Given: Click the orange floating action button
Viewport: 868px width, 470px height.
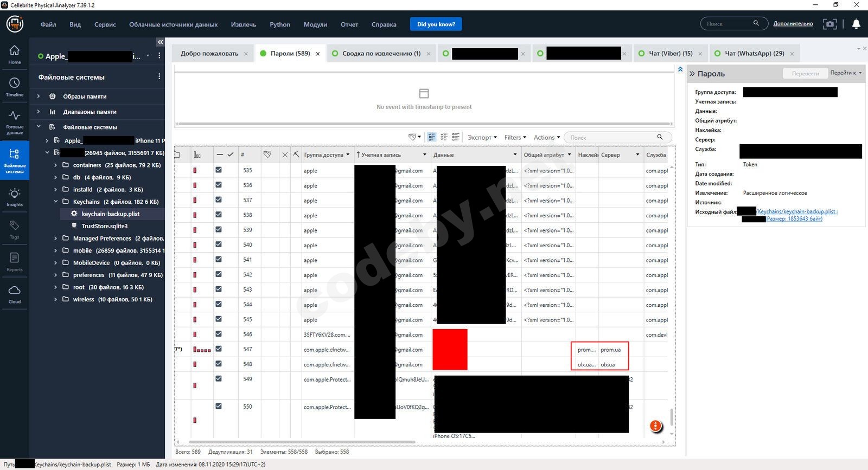Looking at the screenshot, I should point(656,426).
